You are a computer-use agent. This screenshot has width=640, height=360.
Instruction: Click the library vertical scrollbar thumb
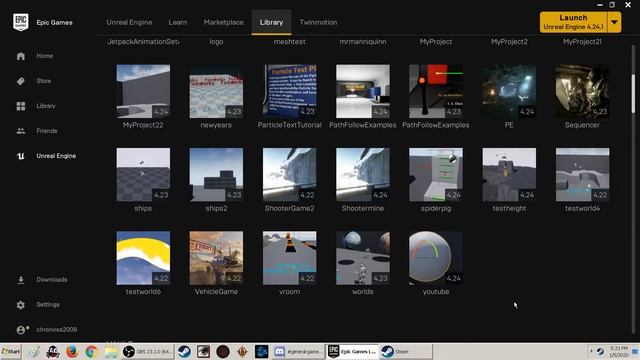[x=633, y=93]
